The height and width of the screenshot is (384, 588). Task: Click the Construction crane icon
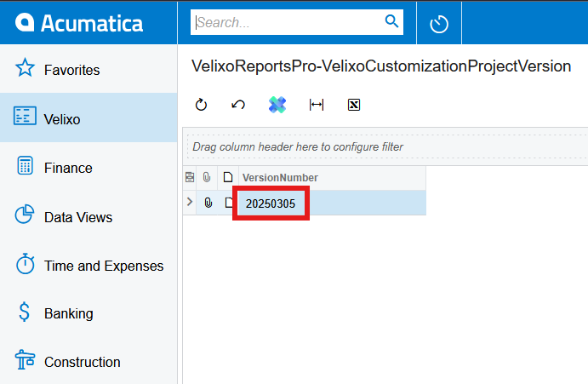pyautogui.click(x=25, y=359)
